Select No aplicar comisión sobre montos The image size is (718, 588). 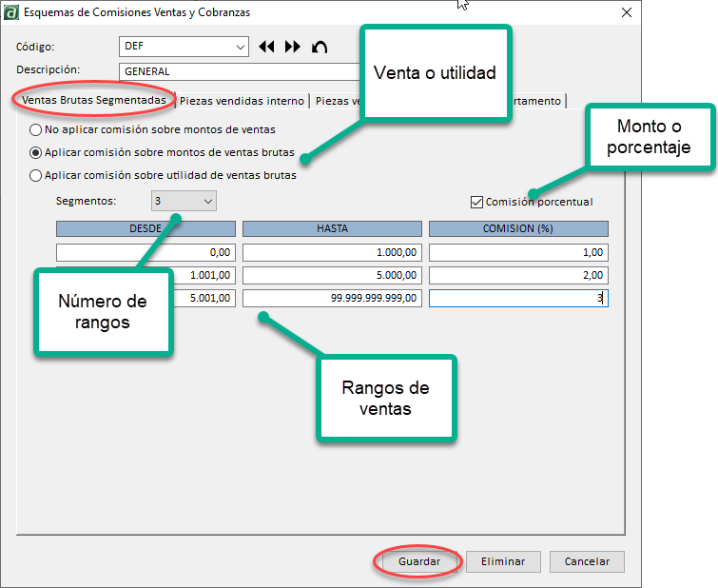36,129
